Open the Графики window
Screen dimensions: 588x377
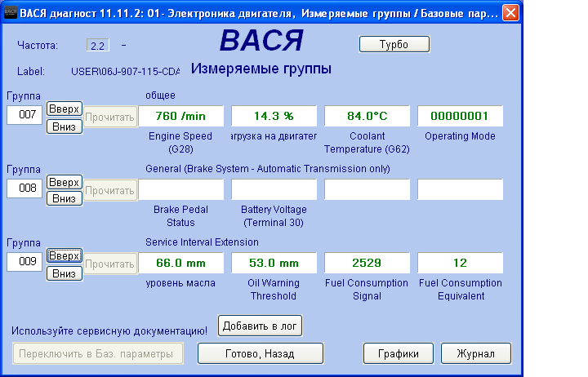[399, 353]
